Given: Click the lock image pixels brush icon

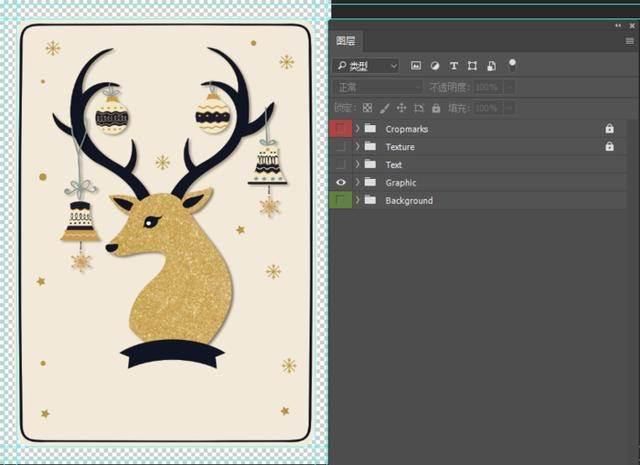Looking at the screenshot, I should 384,108.
